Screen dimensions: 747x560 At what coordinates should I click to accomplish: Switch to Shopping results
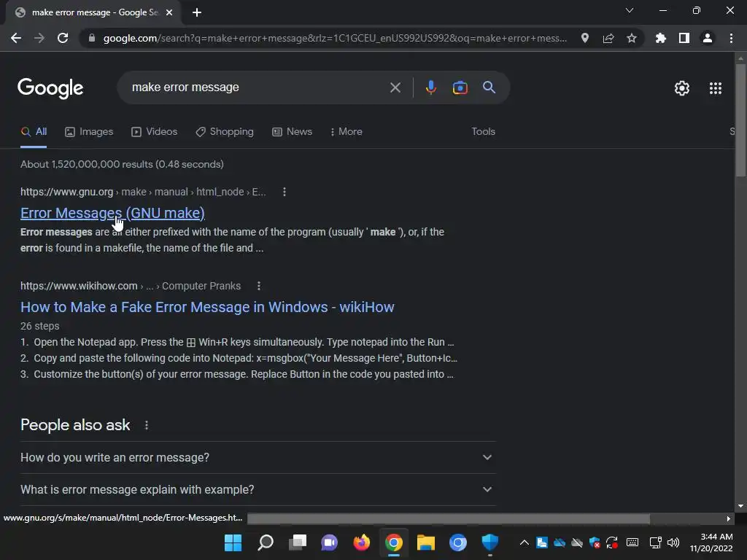225,132
